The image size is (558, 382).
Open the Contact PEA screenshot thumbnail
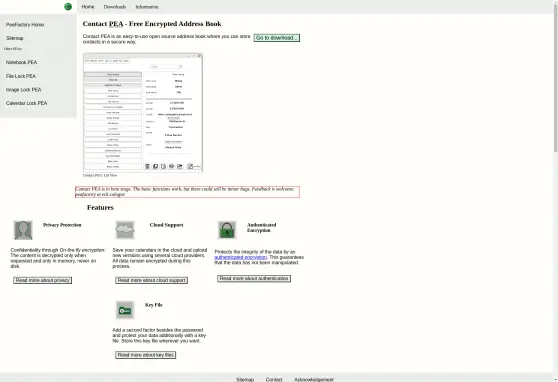[x=143, y=112]
